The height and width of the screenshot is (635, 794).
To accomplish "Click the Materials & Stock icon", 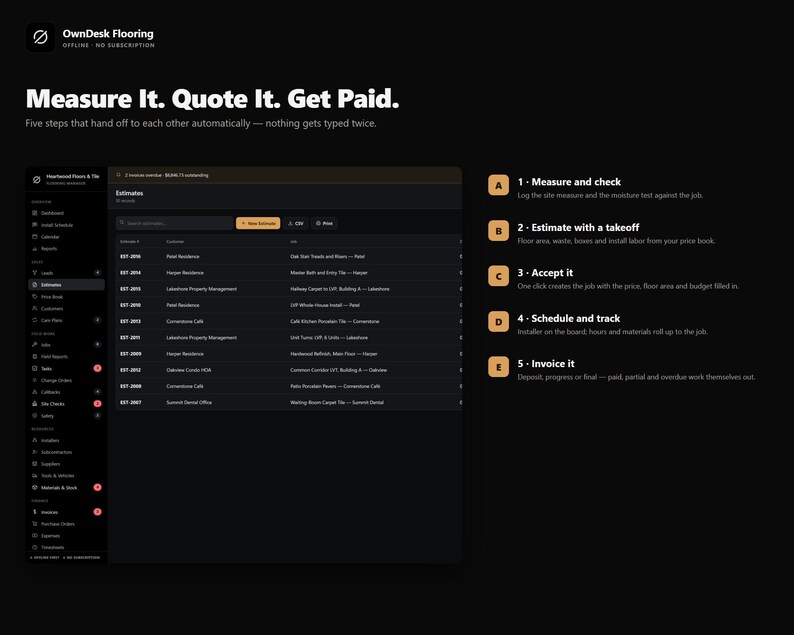I will coord(34,487).
